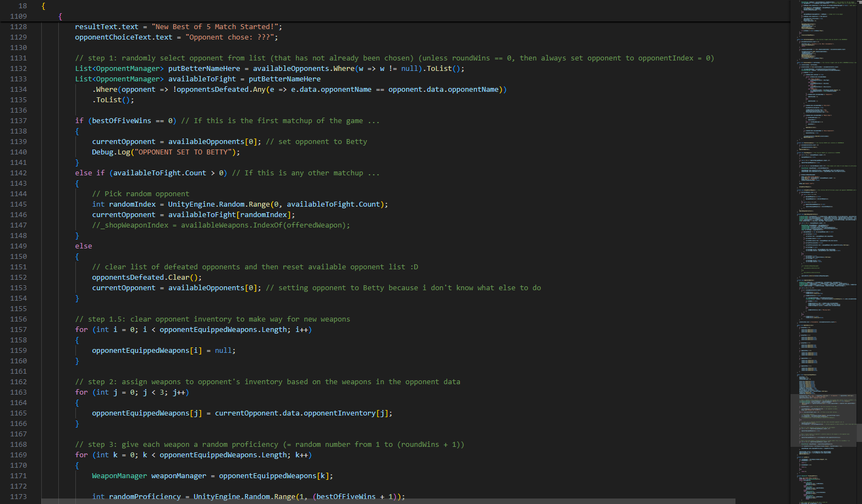
Task: Click the vertical scrollbar thumb
Action: [859, 432]
